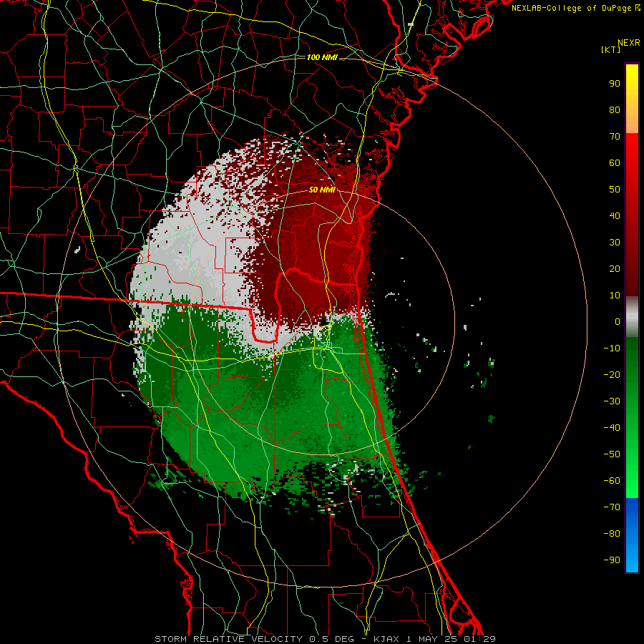Viewport: 644px width, 644px height.
Task: Click the 100 NMI range ring label
Action: [x=321, y=57]
